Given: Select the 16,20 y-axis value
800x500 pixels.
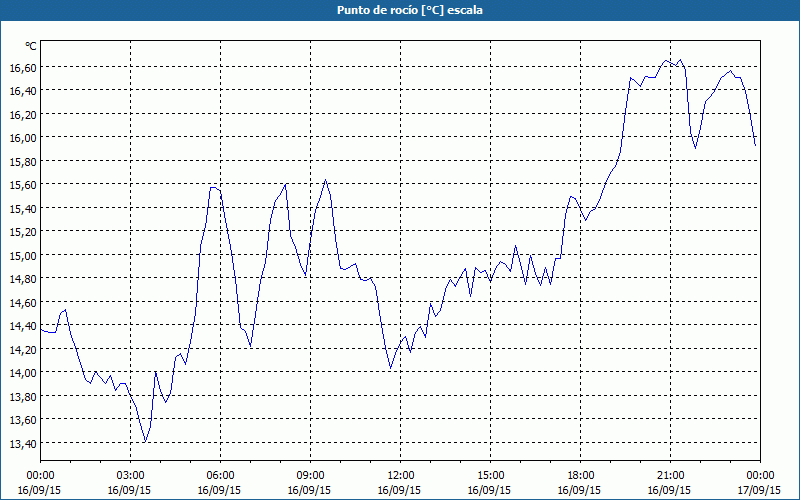Looking at the screenshot, I should point(23,115).
